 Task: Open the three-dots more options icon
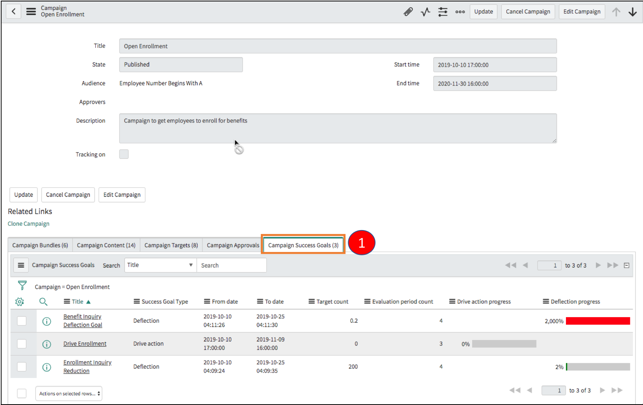[x=460, y=11]
